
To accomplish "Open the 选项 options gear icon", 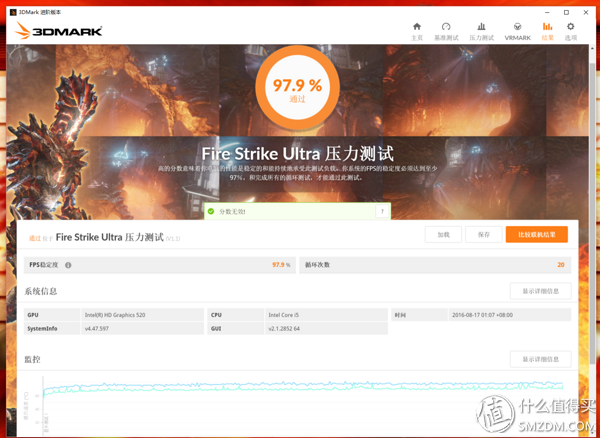I will [571, 31].
